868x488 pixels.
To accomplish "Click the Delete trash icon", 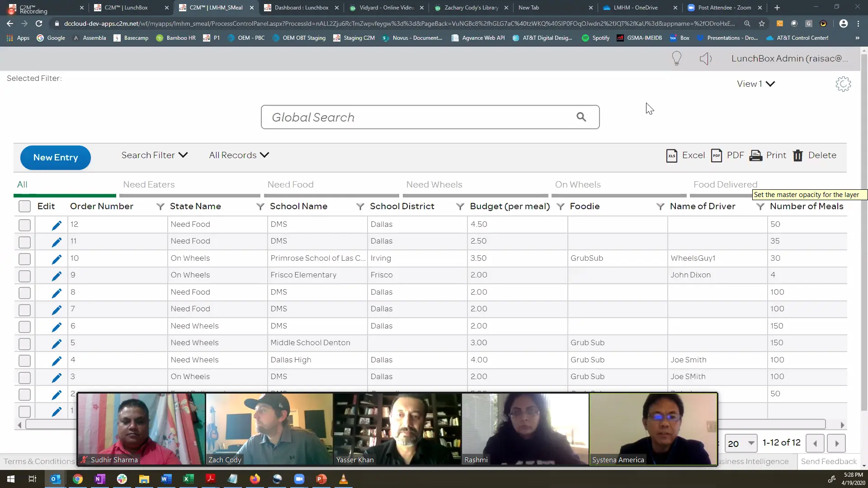I will 798,155.
